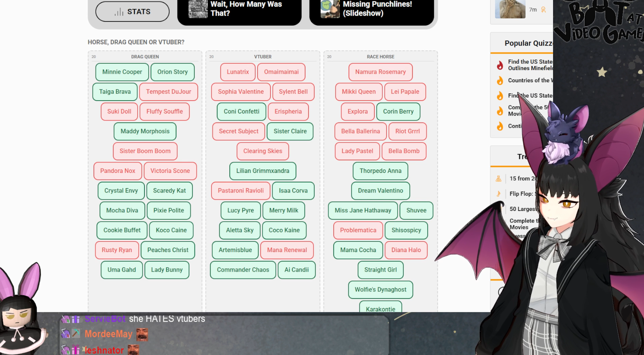
Task: Click the music note icon beside 'Flip Flop'
Action: pos(499,194)
